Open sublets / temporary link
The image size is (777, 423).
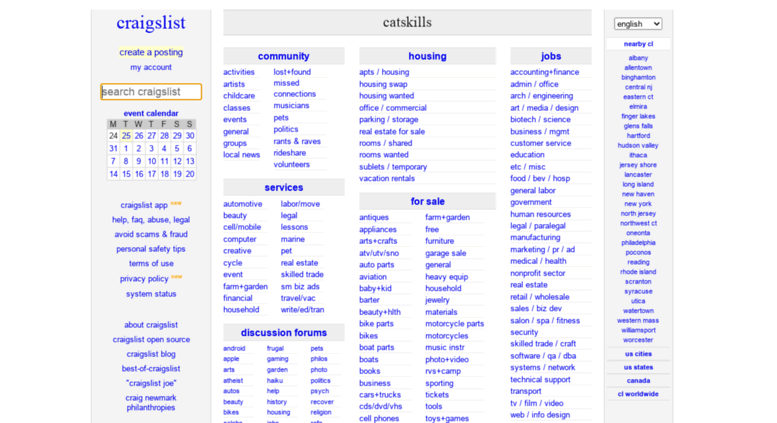tap(393, 167)
